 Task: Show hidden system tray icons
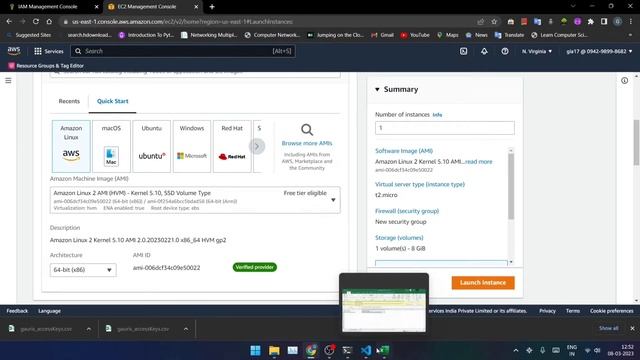[516, 350]
